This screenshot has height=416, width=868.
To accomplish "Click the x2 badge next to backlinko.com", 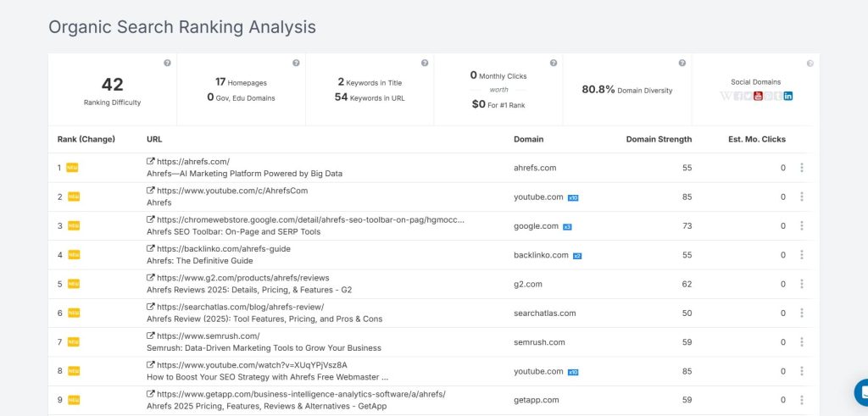I will click(577, 256).
